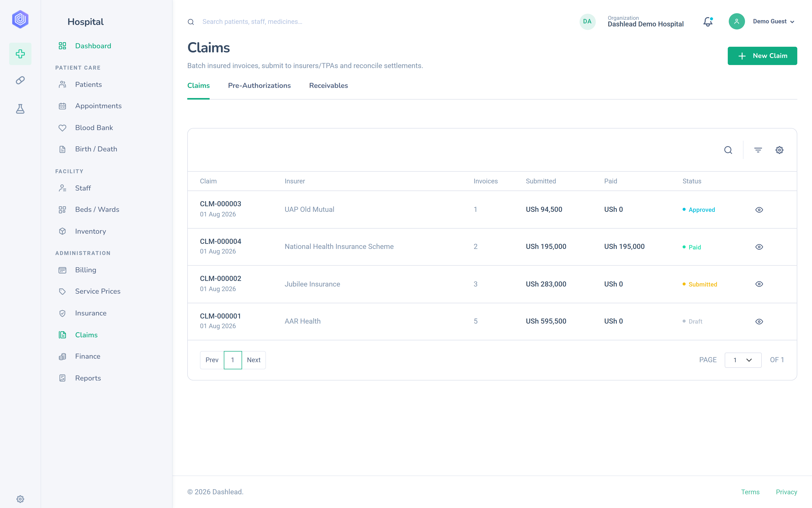Click the Status column header

(692, 181)
